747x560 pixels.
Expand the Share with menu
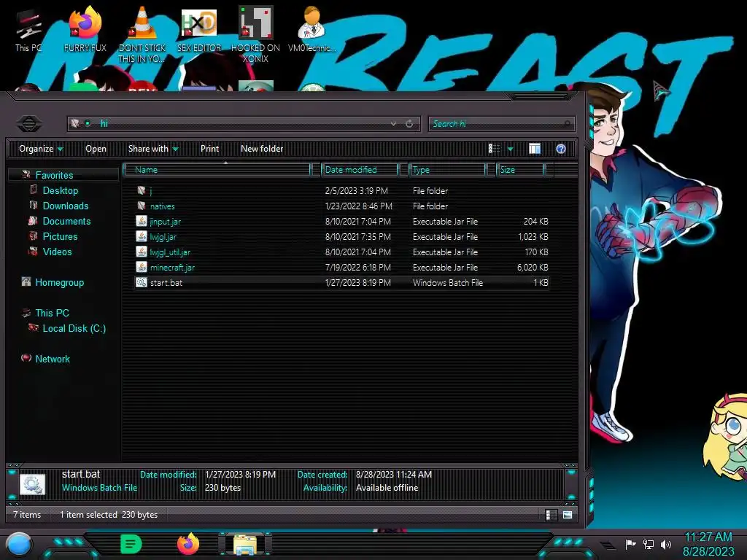pyautogui.click(x=153, y=149)
